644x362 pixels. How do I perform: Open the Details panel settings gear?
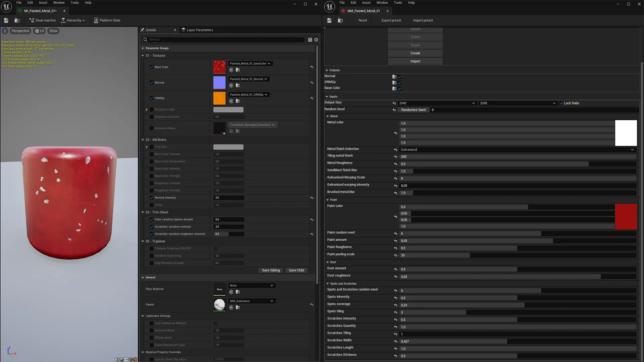(x=316, y=40)
